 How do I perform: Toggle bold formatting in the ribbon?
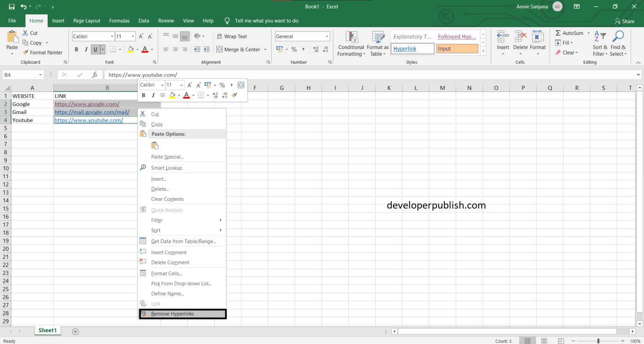pyautogui.click(x=76, y=49)
